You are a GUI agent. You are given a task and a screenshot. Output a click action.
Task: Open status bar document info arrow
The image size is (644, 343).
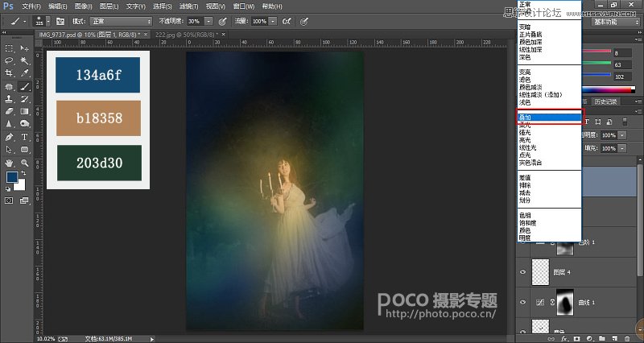(152, 339)
